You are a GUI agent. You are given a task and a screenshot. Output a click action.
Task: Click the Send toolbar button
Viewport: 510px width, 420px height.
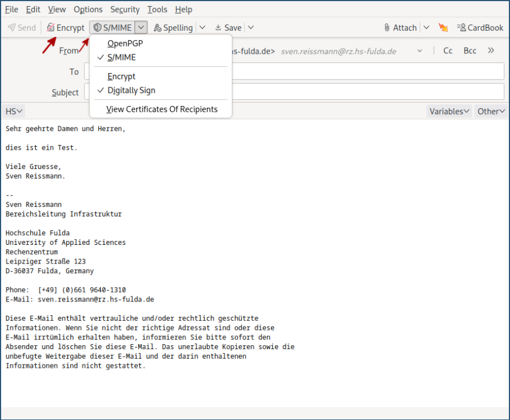pos(22,27)
